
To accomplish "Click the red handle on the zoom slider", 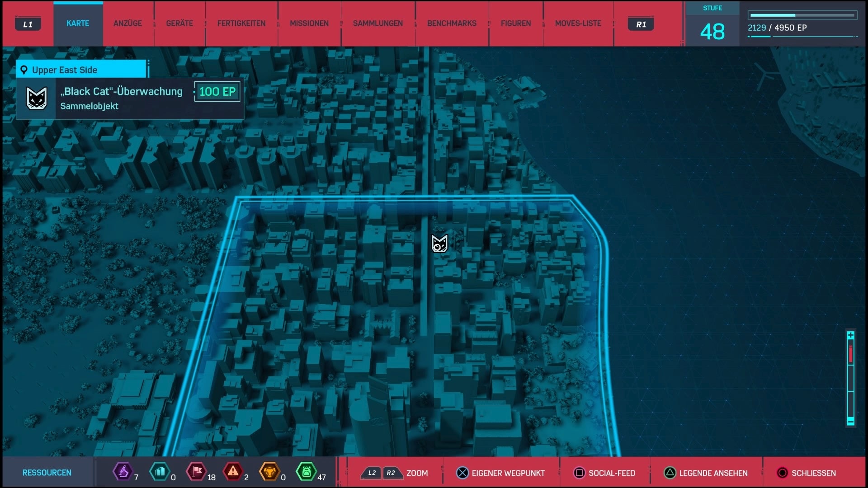I will (x=850, y=354).
